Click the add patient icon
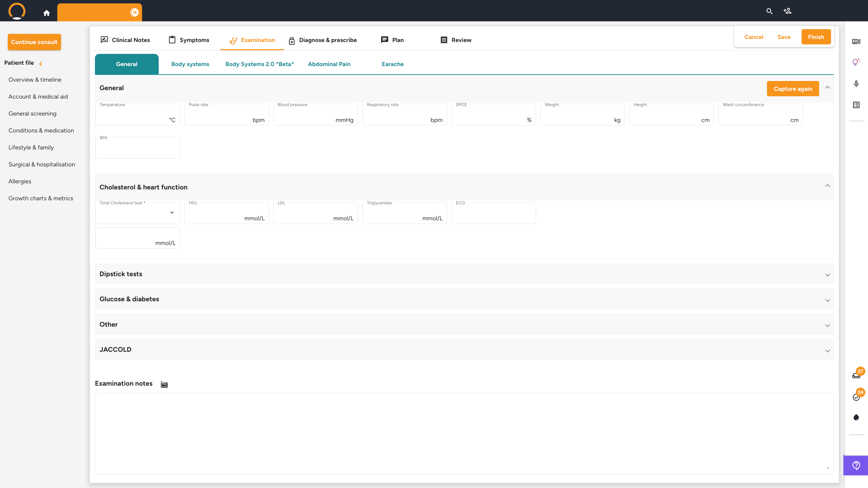This screenshot has height=488, width=868. (787, 11)
